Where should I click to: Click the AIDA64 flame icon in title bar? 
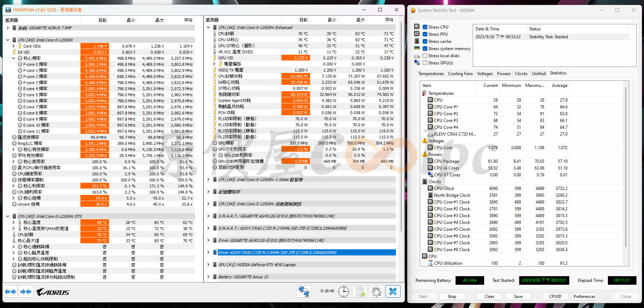pos(413,10)
